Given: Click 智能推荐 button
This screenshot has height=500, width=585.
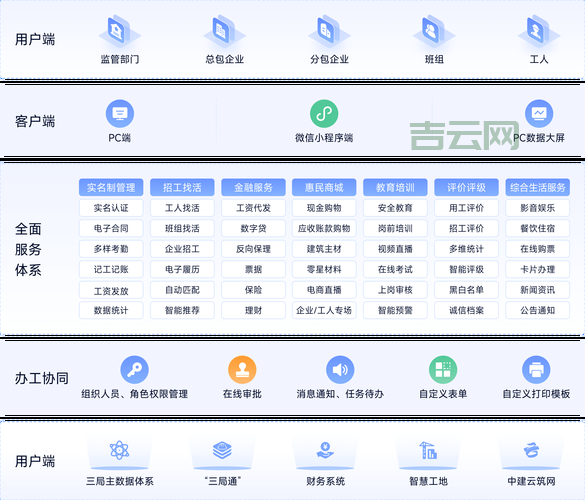Looking at the screenshot, I should [182, 310].
